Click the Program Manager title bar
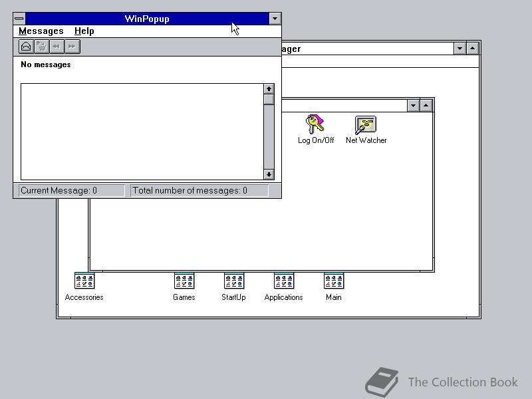532x399 pixels. [x=368, y=49]
